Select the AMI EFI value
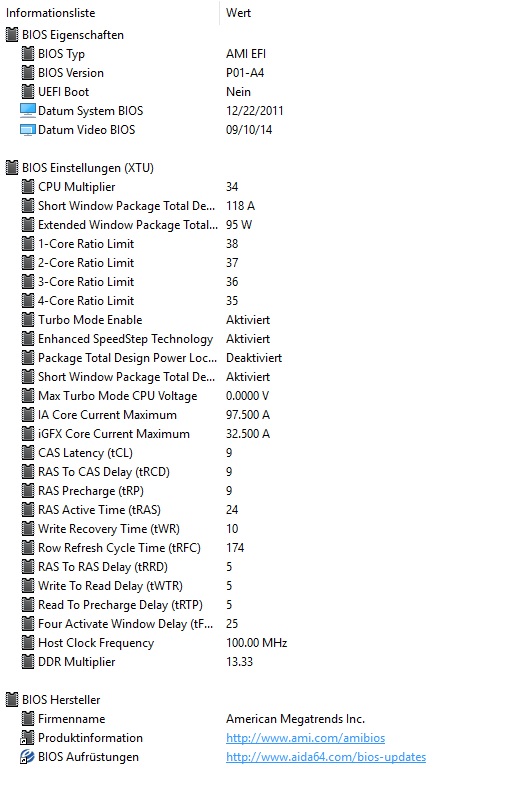Image resolution: width=509 pixels, height=800 pixels. coord(246,54)
